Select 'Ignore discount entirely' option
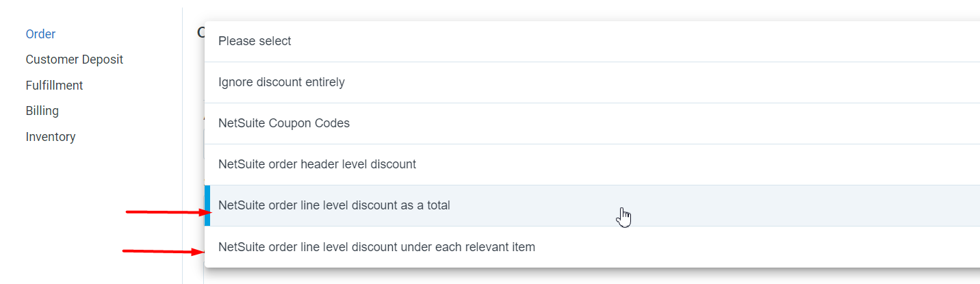Screen dimensions: 980x284 coord(592,83)
